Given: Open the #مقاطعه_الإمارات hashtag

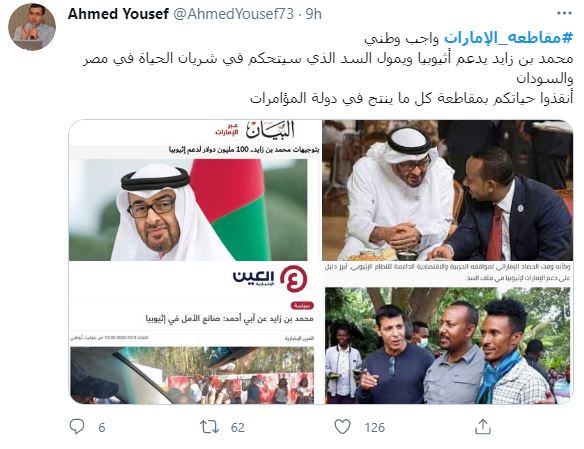Looking at the screenshot, I should coord(508,38).
